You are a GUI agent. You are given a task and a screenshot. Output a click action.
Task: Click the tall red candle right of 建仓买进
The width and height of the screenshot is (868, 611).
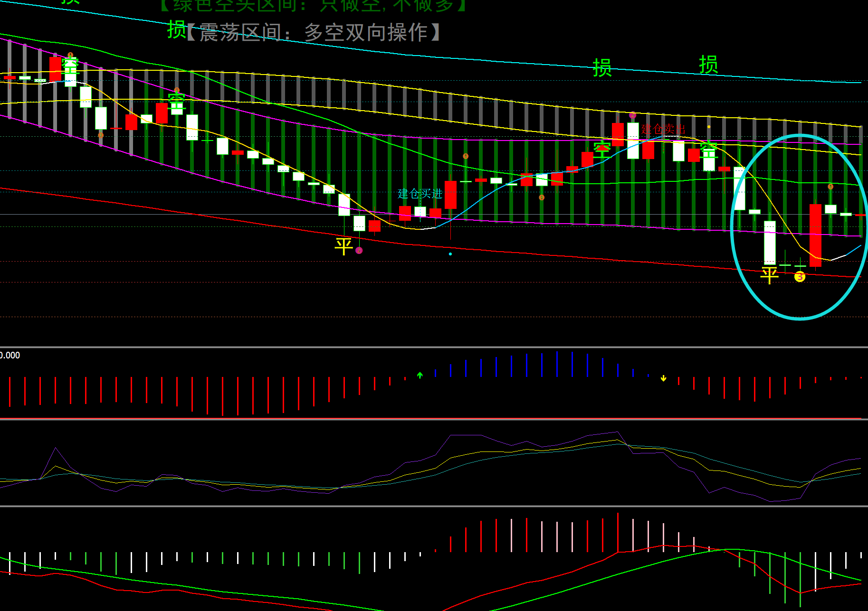[x=450, y=195]
